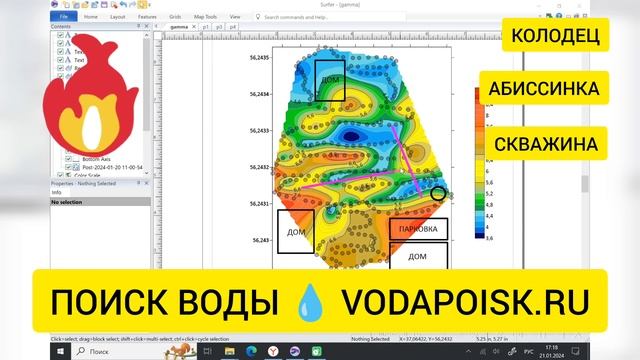
Task: Click the document vertical scrollbar thumb
Action: pos(585,184)
